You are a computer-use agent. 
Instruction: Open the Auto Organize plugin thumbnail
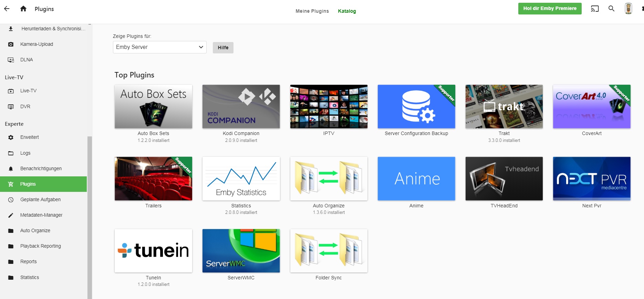coord(329,179)
